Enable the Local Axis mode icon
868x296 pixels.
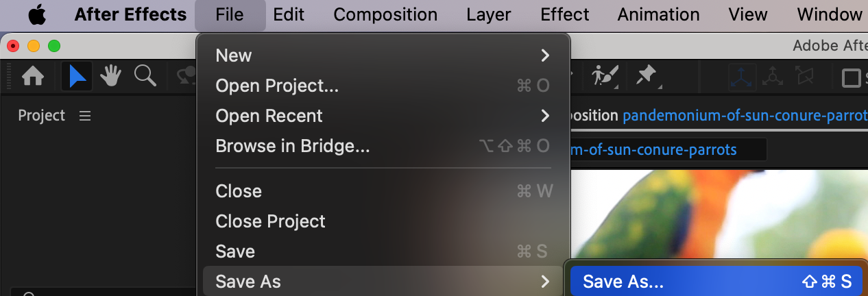coord(742,76)
